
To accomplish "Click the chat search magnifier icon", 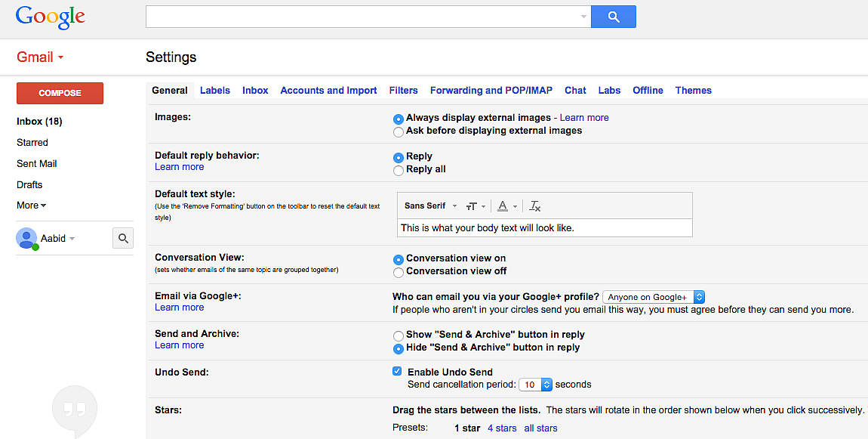I will [x=123, y=238].
